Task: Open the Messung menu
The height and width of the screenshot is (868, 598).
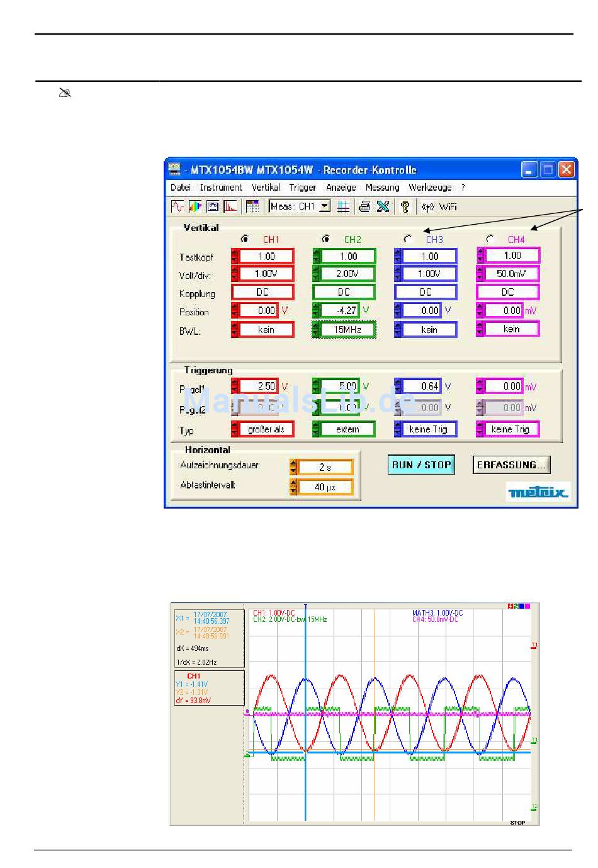Action: tap(382, 188)
